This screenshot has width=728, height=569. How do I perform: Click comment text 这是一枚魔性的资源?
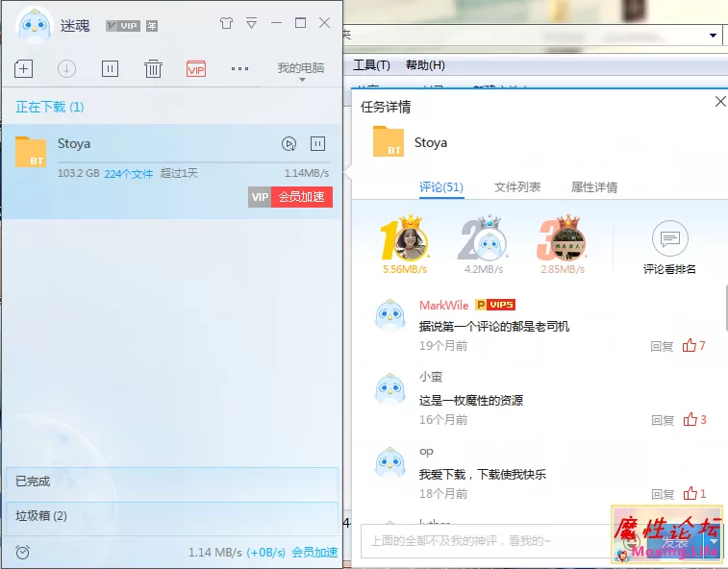[x=471, y=400]
